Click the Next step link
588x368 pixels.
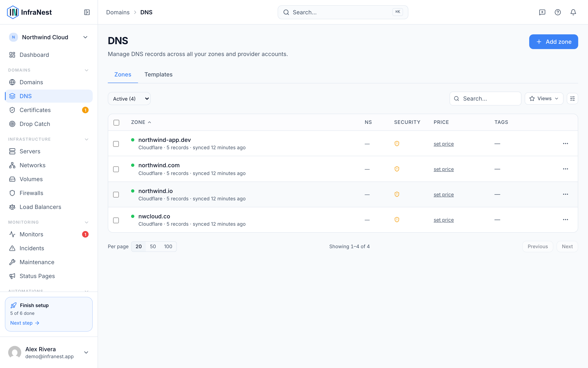25,323
